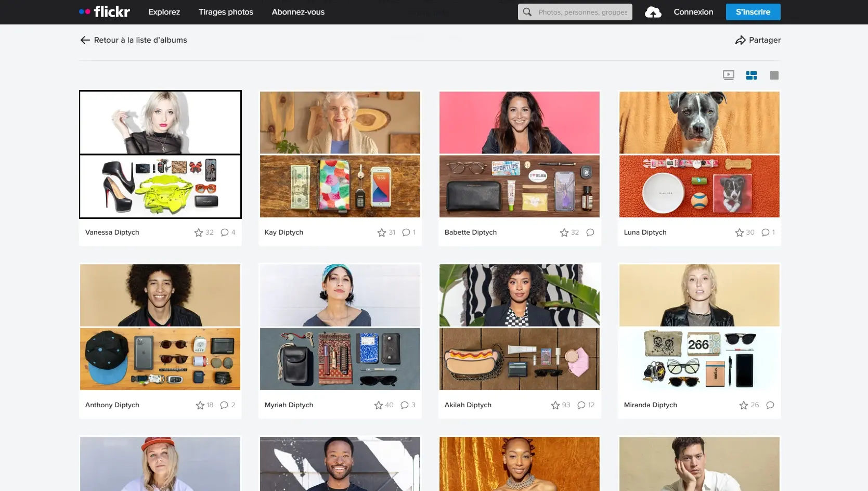Image resolution: width=868 pixels, height=491 pixels.
Task: Click Abonnez-vous in the navigation bar
Action: click(x=298, y=12)
